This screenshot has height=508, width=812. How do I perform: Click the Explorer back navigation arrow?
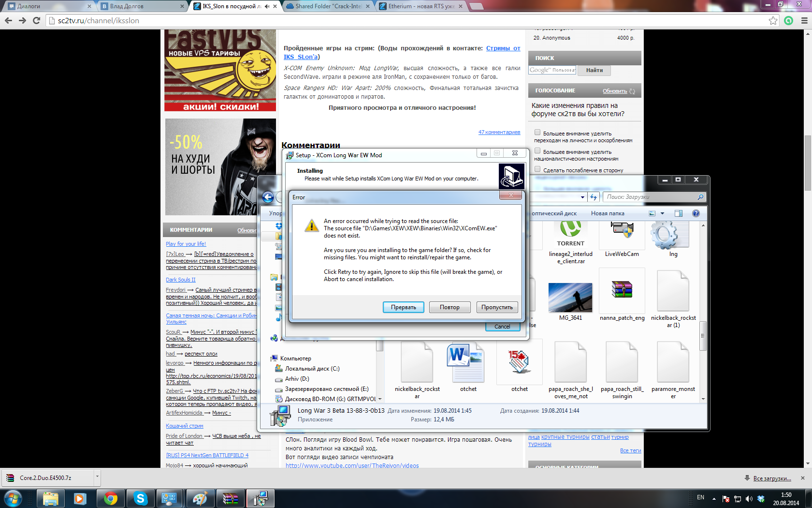268,197
